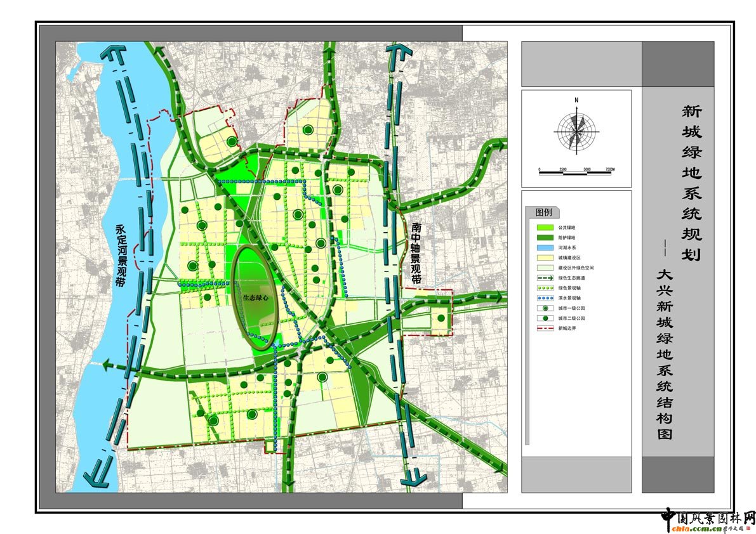Click the 建设区外绿色空间 pale green swatch
This screenshot has width=756, height=534.
(x=545, y=268)
